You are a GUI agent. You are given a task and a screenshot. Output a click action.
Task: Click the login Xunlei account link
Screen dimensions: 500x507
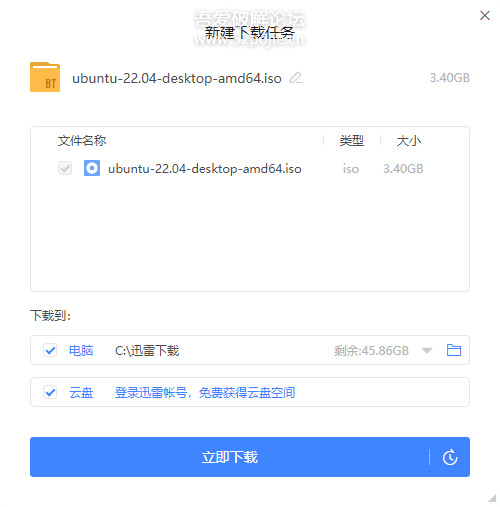(205, 392)
